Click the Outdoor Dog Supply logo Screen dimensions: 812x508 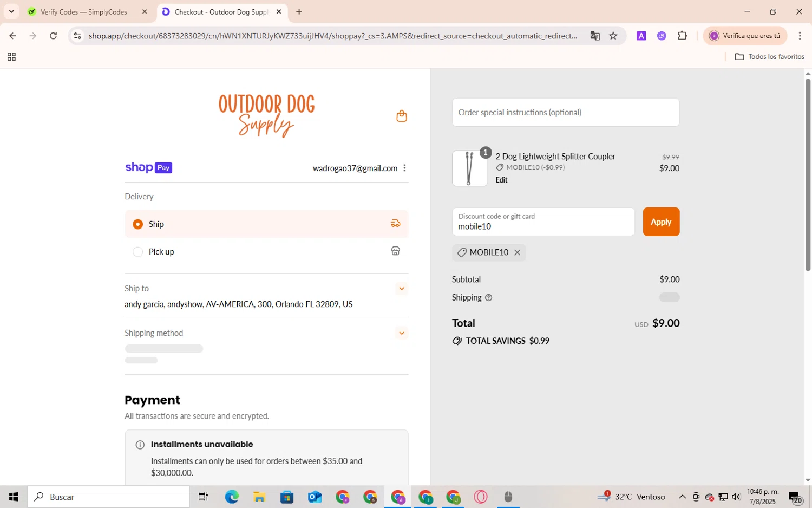(x=266, y=116)
